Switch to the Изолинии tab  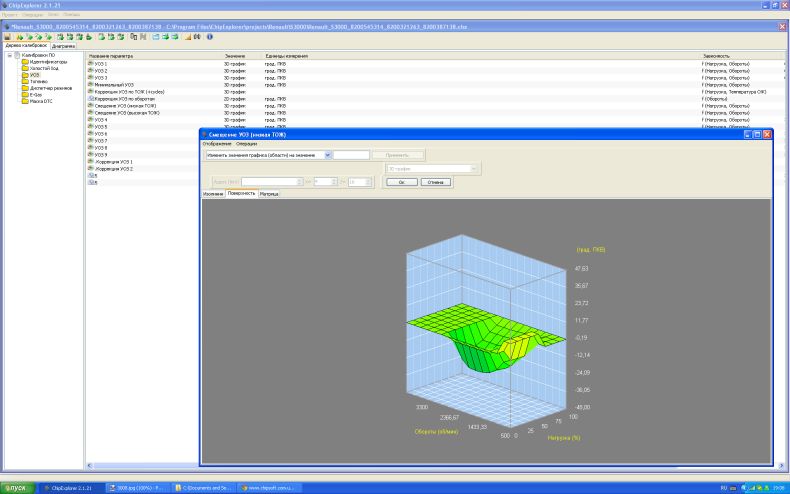[213, 193]
